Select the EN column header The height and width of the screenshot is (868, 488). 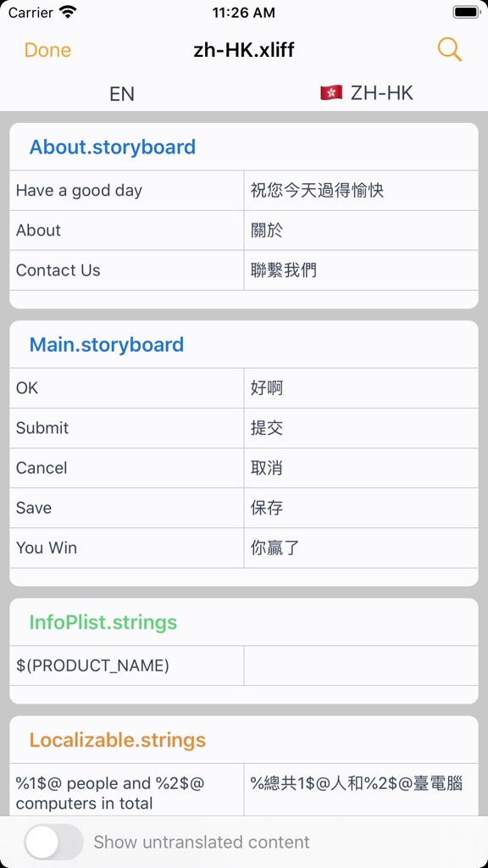point(122,94)
